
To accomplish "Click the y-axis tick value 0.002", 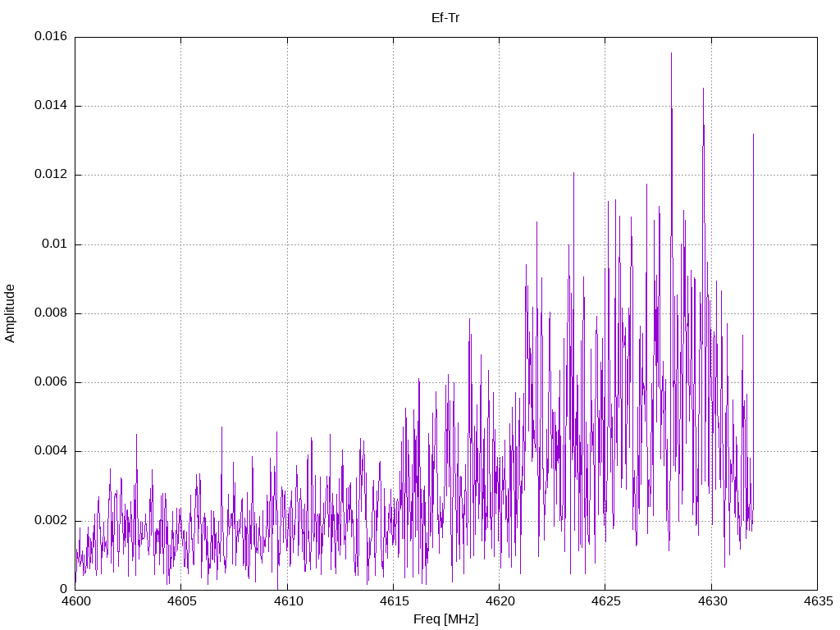I will 51,521.
